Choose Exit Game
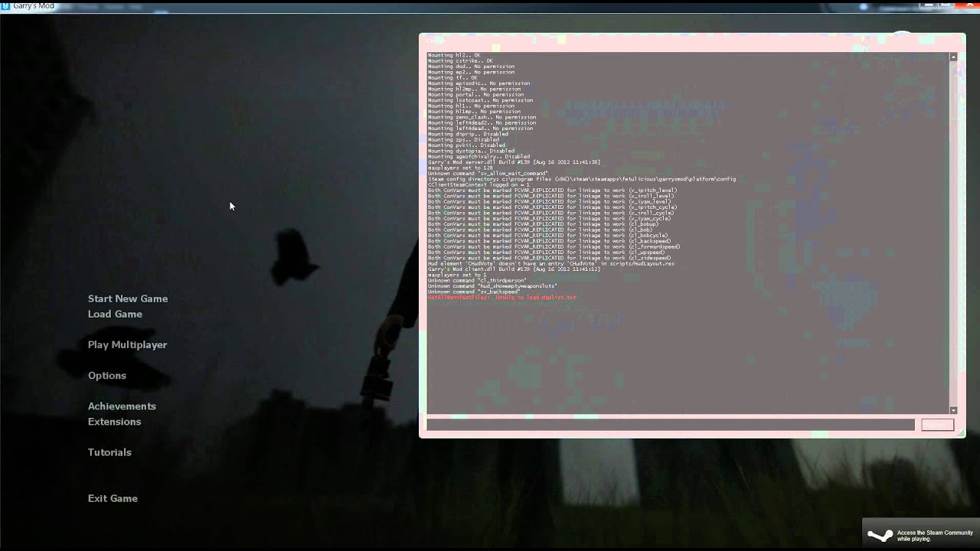Image resolution: width=980 pixels, height=551 pixels. pos(113,498)
